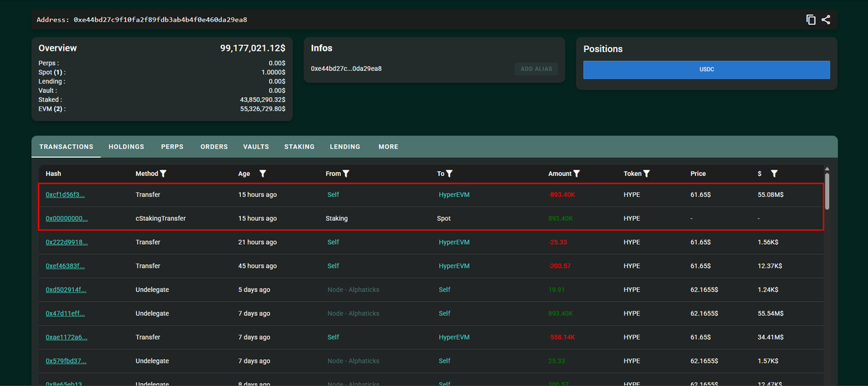Filter the Token column
Screen dimensions: 868x386
647,174
